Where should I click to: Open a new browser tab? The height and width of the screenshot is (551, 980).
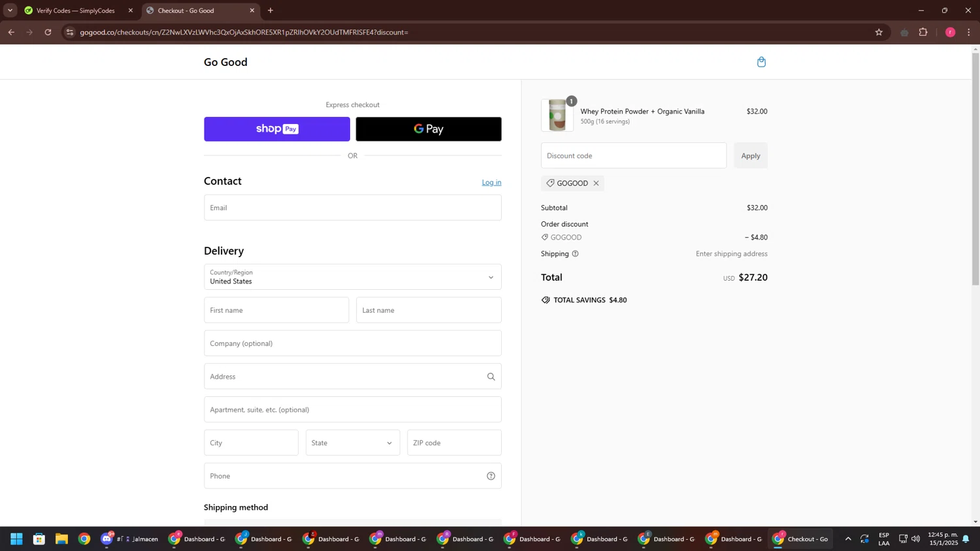click(x=270, y=10)
